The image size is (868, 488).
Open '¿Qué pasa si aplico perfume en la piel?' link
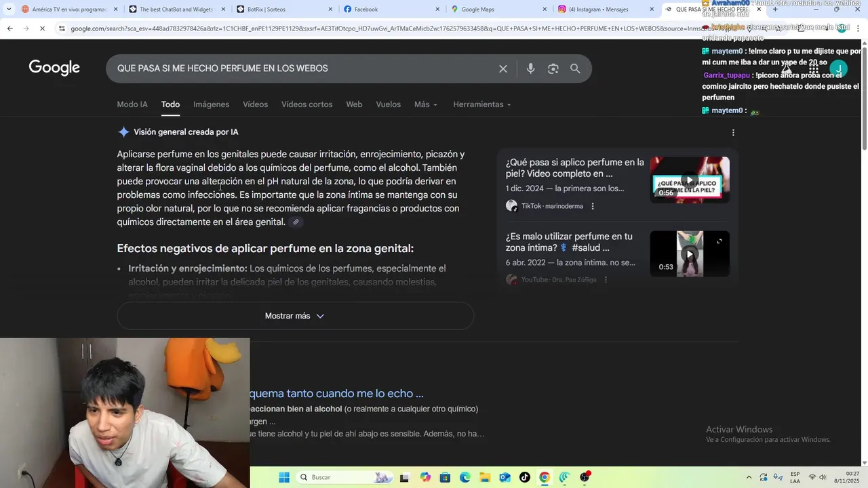[575, 168]
